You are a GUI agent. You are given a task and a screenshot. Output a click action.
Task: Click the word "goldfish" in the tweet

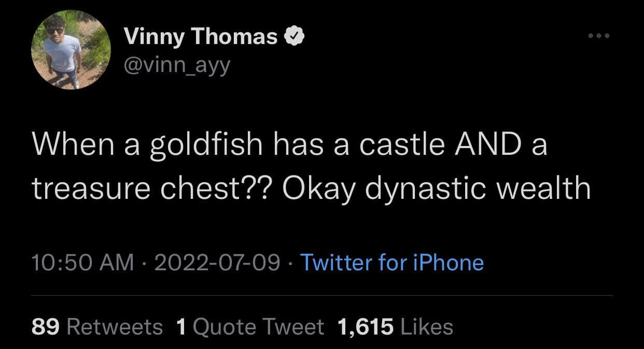coord(206,144)
